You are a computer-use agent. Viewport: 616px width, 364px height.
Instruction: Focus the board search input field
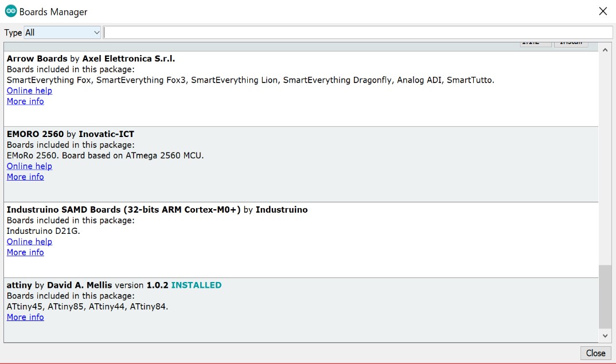(x=358, y=33)
